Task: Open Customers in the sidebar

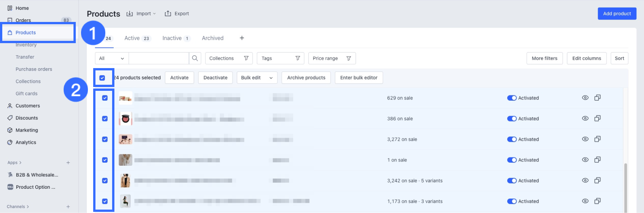Action: point(27,106)
